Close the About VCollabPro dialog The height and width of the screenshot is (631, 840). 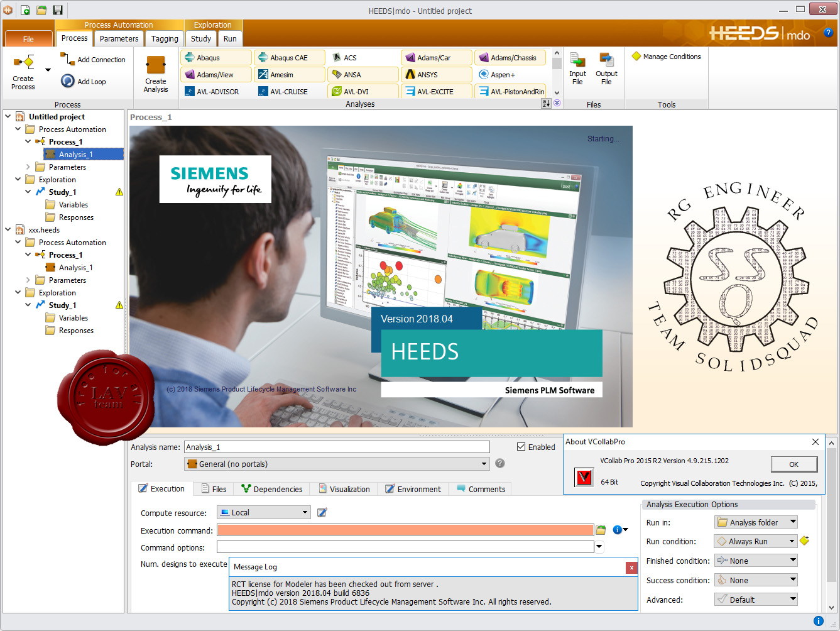[x=815, y=442]
